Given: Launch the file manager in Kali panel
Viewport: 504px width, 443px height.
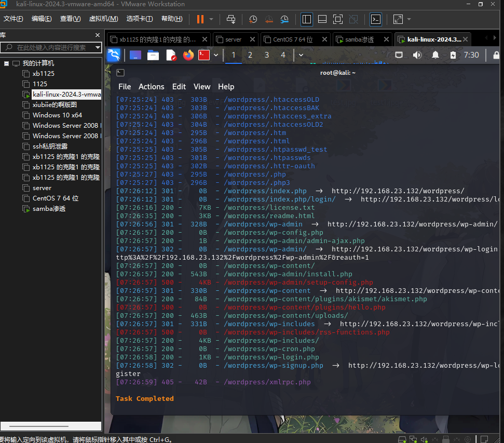Looking at the screenshot, I should (x=153, y=55).
